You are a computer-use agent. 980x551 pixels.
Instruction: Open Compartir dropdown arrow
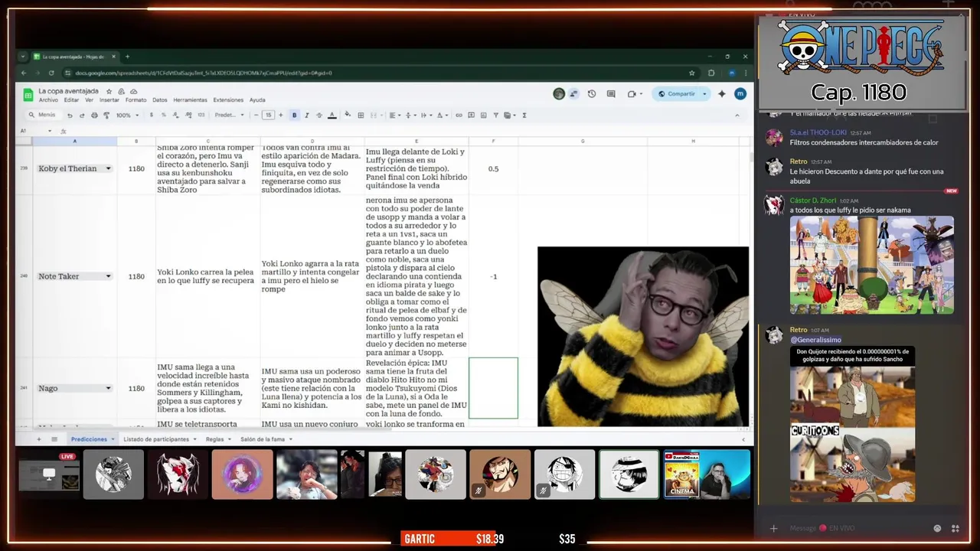(704, 93)
